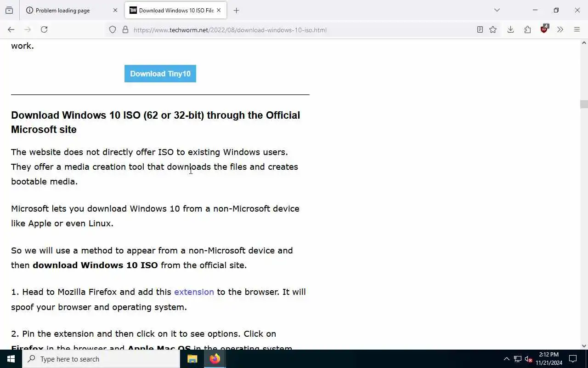View site security padlock information
This screenshot has height=368, width=588.
(x=125, y=30)
